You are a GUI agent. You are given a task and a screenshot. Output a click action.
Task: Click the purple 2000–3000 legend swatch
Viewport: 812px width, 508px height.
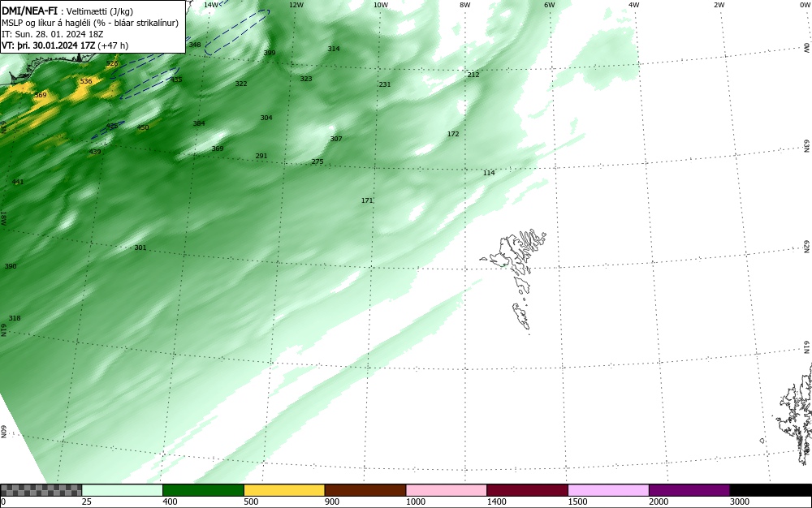(689, 490)
